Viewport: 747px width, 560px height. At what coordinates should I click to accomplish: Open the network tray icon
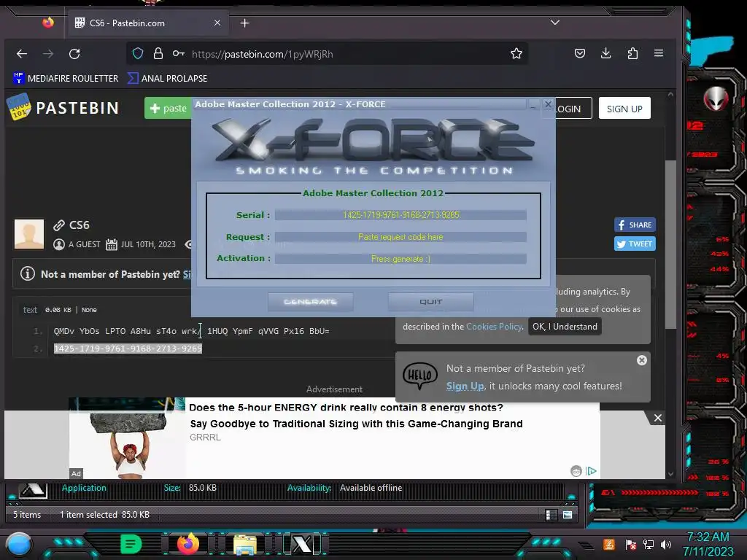(x=649, y=544)
